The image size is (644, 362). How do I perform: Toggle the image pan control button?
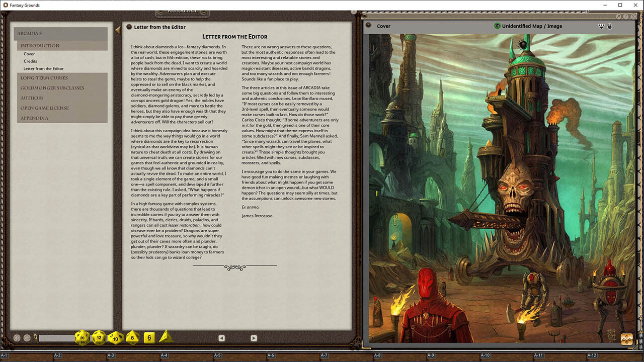pyautogui.click(x=626, y=339)
